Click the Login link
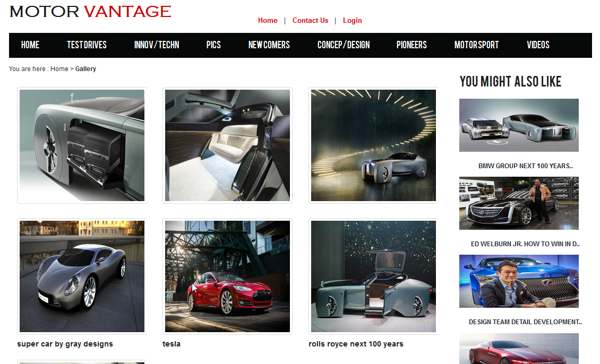600x364 pixels. 352,20
